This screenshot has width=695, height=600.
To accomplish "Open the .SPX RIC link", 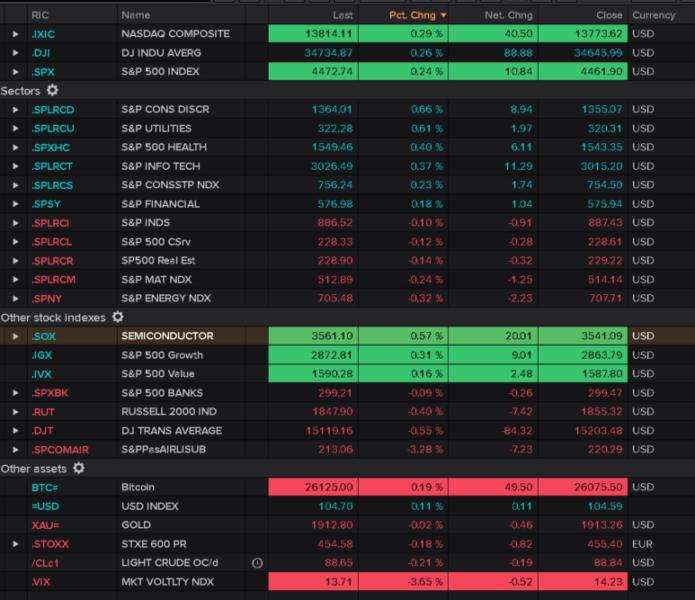I will (43, 72).
